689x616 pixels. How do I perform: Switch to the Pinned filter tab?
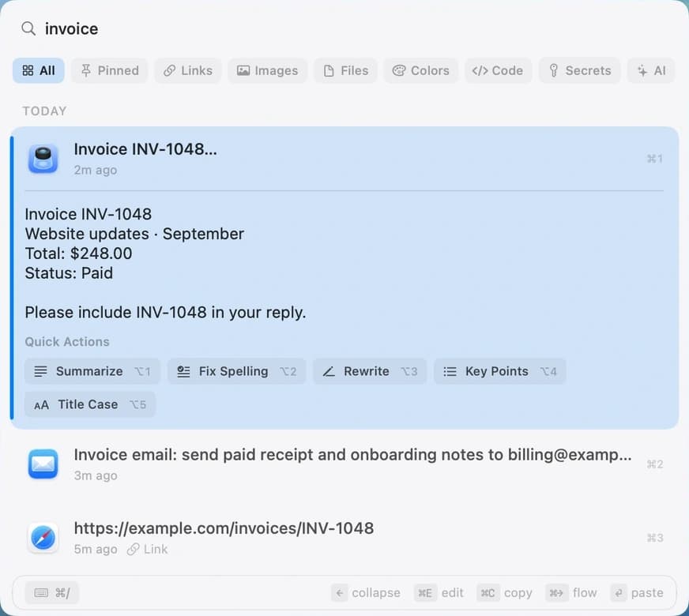110,70
